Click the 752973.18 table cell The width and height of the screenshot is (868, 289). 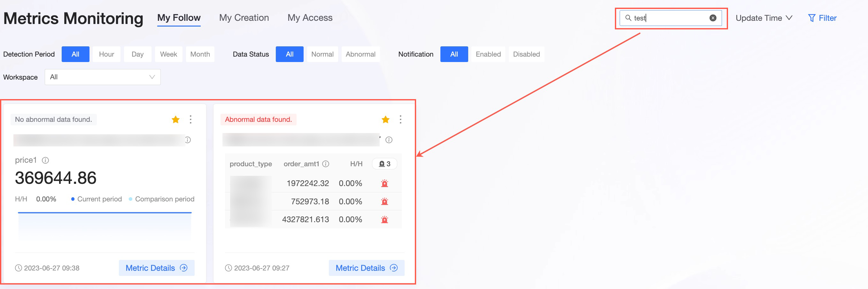click(x=310, y=202)
